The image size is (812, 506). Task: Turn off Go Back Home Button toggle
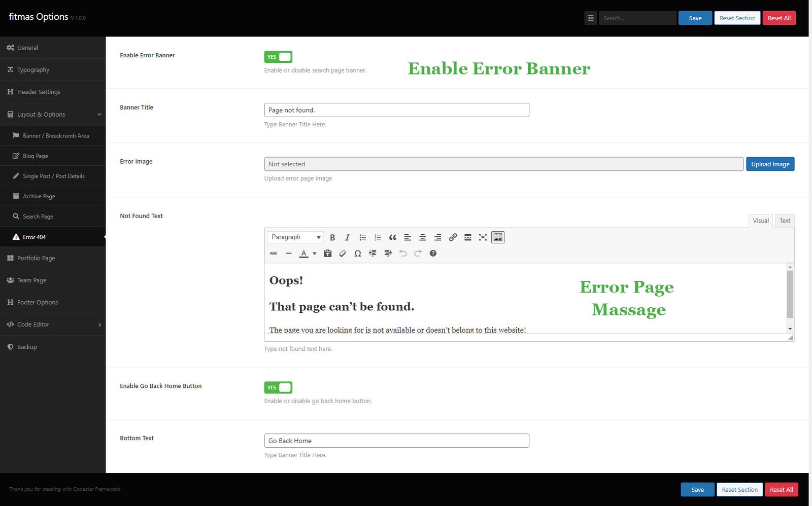click(x=278, y=388)
